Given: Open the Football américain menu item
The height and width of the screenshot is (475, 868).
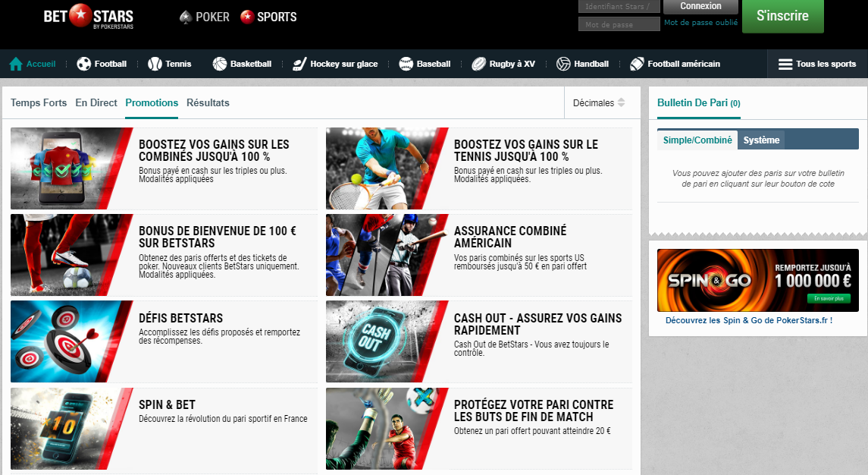Looking at the screenshot, I should point(675,64).
